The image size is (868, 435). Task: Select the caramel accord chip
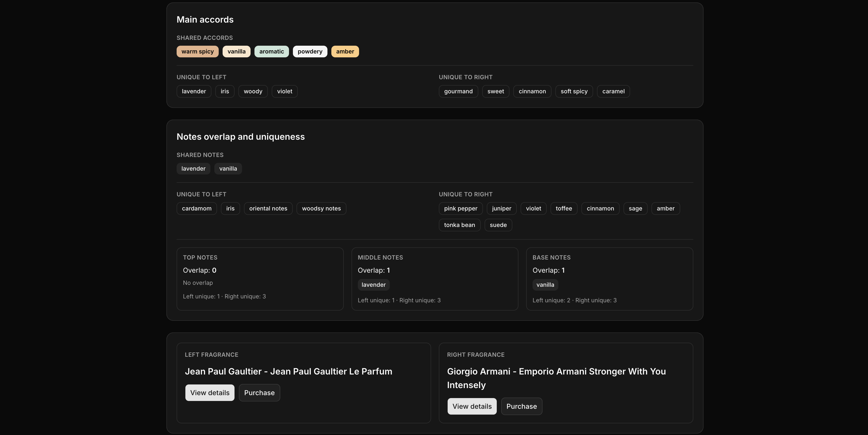coord(613,91)
